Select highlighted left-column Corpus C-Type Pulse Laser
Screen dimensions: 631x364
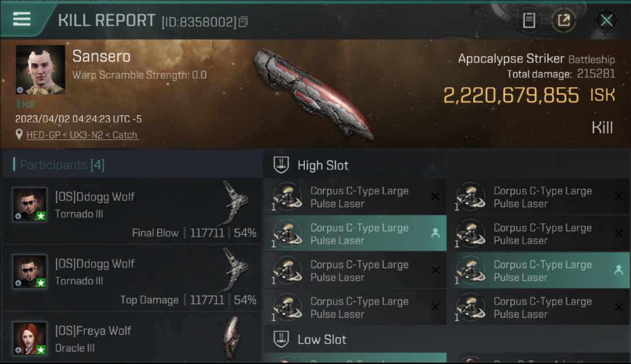pyautogui.click(x=355, y=233)
